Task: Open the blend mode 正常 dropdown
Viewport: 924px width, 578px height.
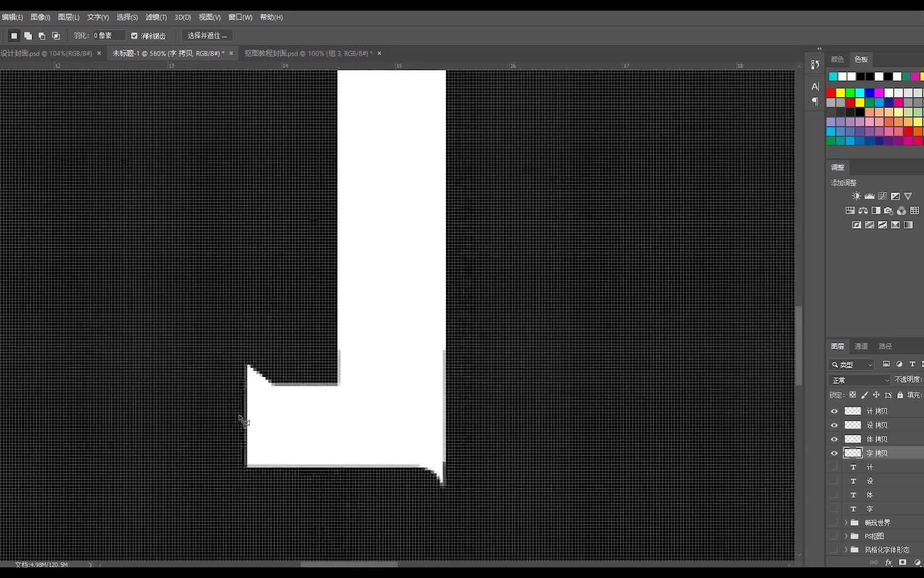Action: 860,380
